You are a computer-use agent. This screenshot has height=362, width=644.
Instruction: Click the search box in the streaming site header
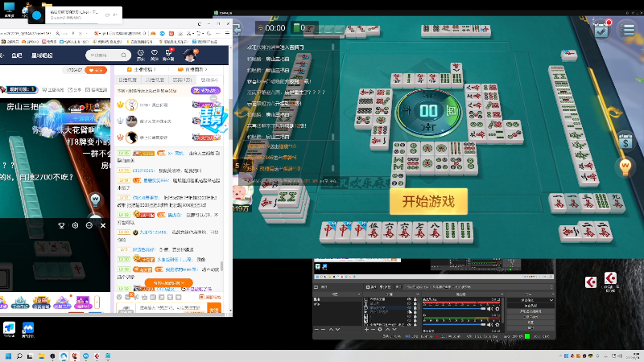pyautogui.click(x=108, y=55)
